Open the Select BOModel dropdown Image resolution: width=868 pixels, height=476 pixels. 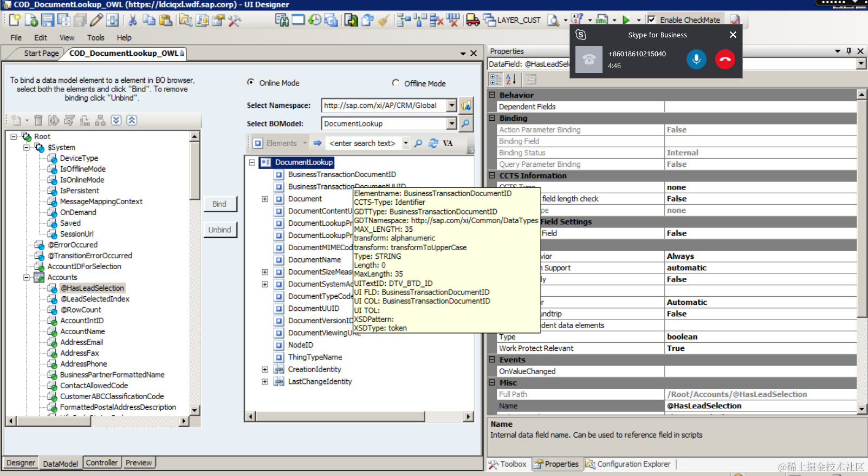pos(452,123)
